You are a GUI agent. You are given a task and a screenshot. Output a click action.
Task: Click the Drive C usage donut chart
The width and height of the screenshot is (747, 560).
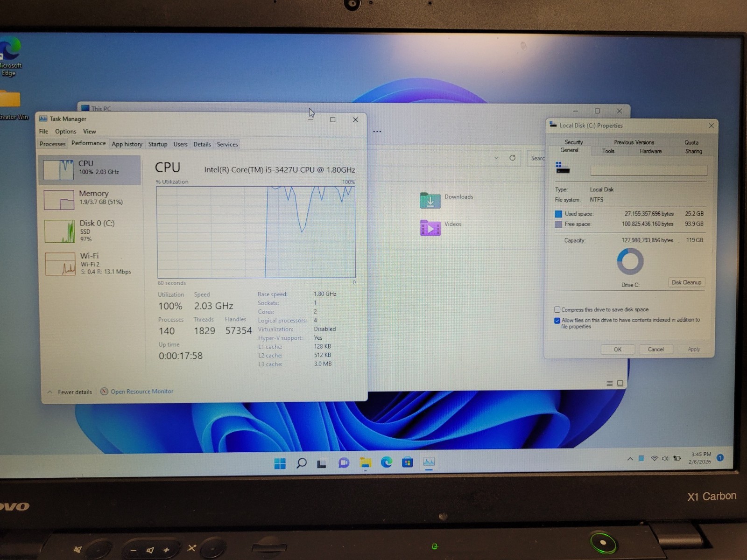(630, 261)
